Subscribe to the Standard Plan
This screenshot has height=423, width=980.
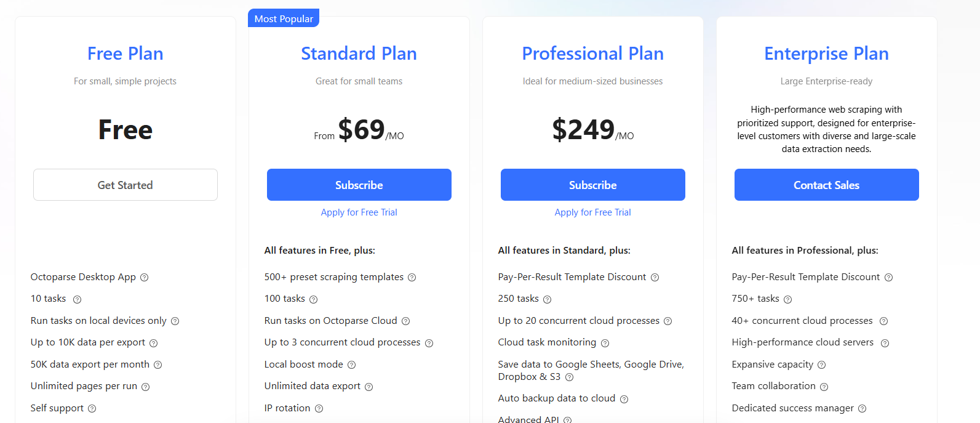pyautogui.click(x=359, y=185)
